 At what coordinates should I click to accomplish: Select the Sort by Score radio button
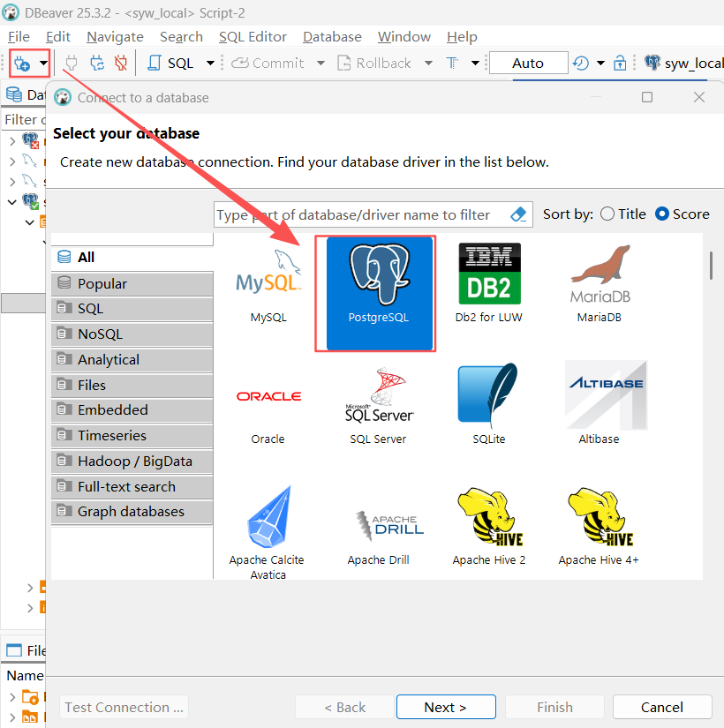(x=661, y=214)
